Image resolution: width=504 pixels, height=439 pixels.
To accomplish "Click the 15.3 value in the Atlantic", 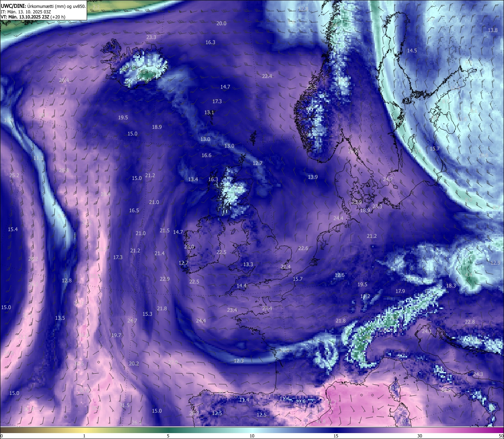I will (x=147, y=314).
